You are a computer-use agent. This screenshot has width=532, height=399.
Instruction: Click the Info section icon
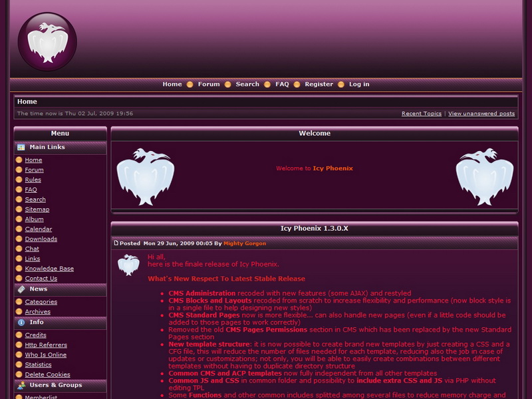click(x=21, y=323)
